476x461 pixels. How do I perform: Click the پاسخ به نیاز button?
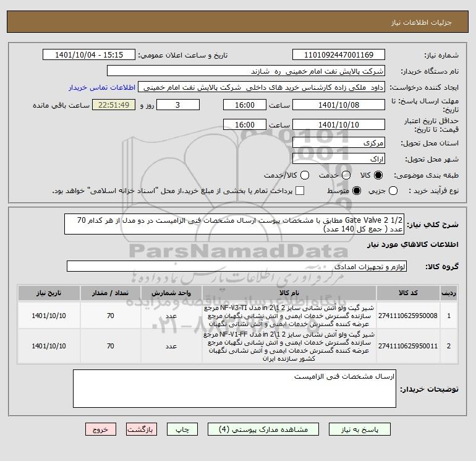359,429
